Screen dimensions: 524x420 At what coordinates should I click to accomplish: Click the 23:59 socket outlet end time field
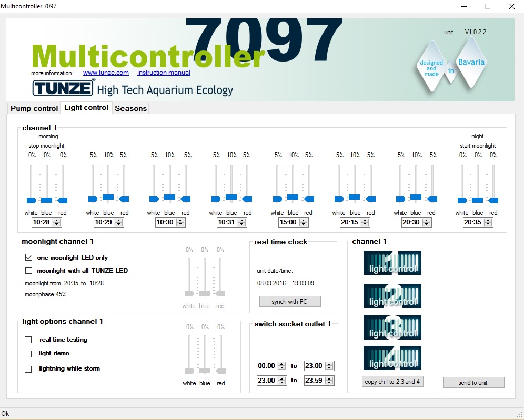pos(319,381)
